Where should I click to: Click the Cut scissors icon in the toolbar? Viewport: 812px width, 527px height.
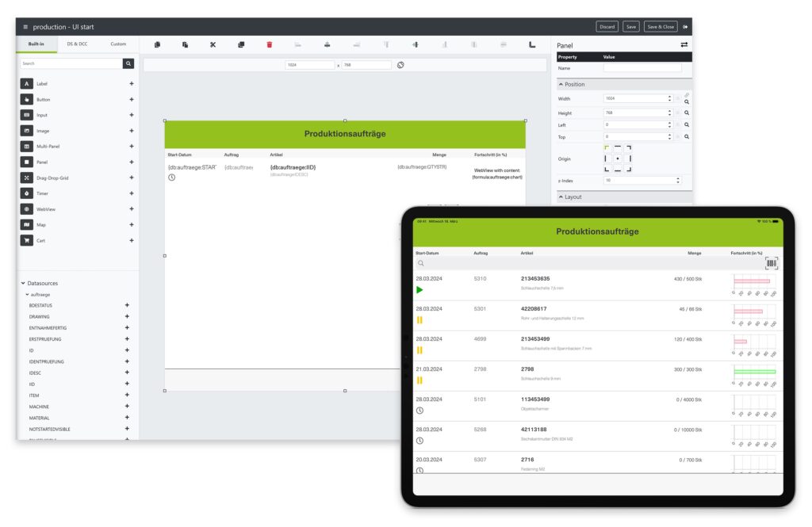tap(213, 45)
